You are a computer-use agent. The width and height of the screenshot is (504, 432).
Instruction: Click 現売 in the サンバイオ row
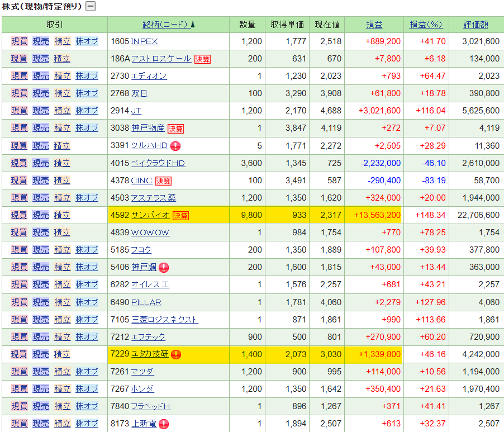(41, 215)
